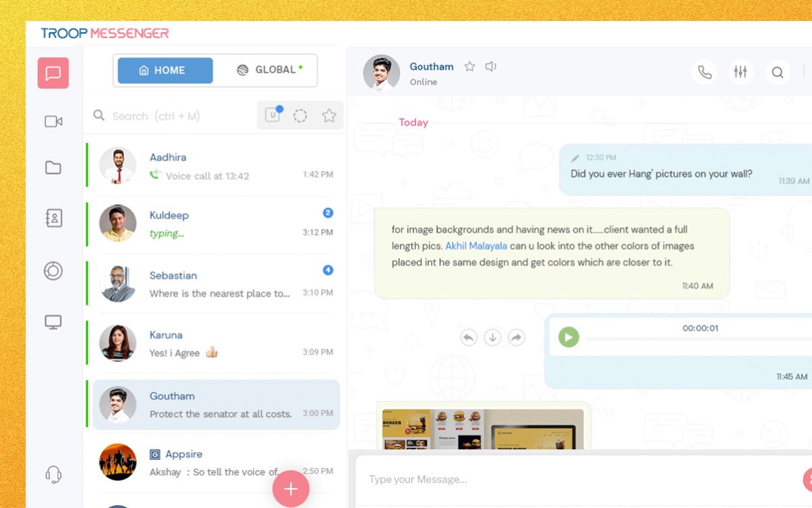The image size is (812, 508).
Task: Open the Karuna conversation
Action: click(x=215, y=343)
